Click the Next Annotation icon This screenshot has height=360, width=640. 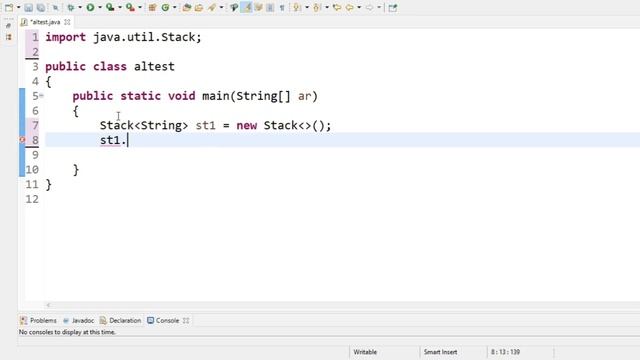pyautogui.click(x=297, y=7)
